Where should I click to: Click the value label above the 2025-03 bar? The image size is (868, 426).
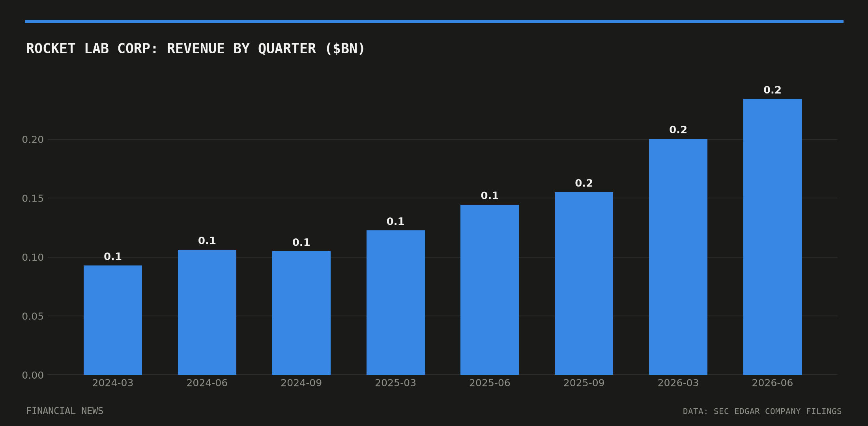coord(396,222)
